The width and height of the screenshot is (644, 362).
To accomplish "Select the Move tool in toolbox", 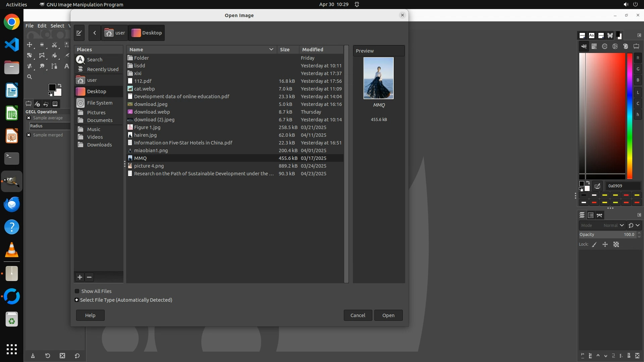I will (30, 45).
